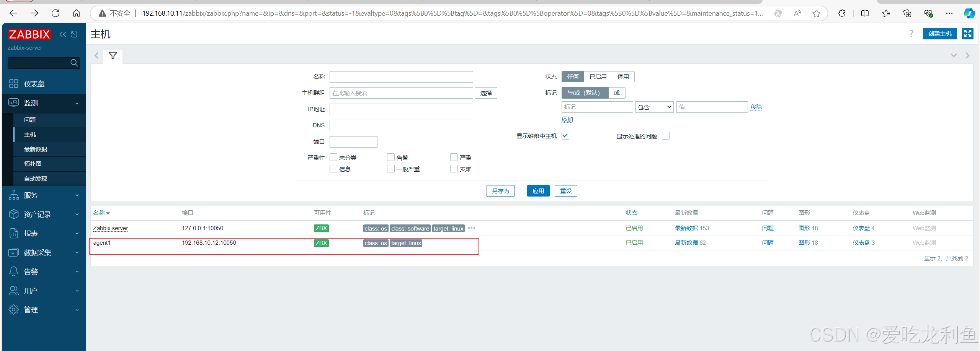The image size is (980, 351).
Task: Expand the 报表 menu section
Action: 44,234
